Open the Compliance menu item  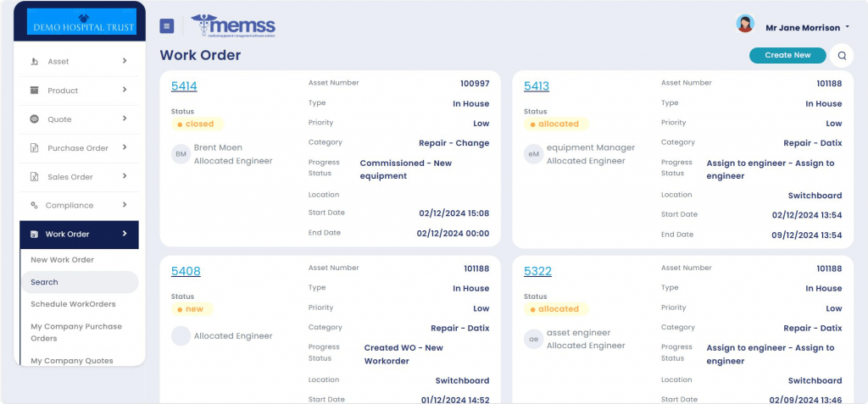click(x=79, y=205)
